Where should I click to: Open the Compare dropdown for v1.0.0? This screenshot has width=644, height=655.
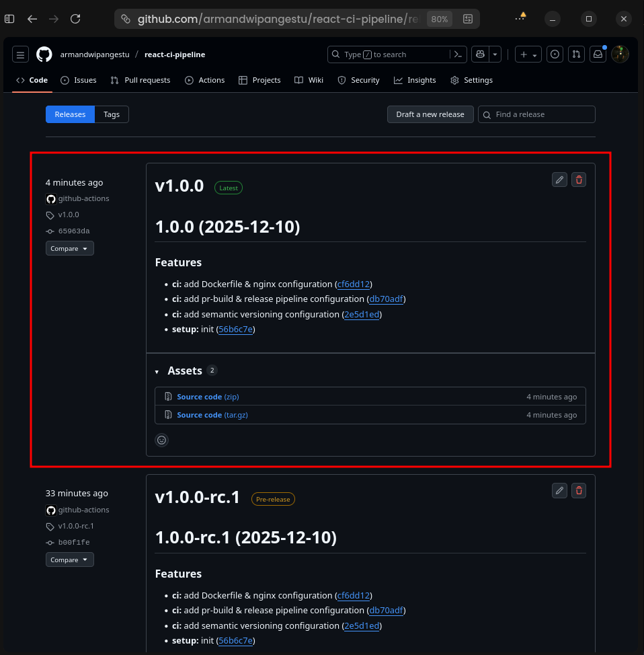click(69, 248)
